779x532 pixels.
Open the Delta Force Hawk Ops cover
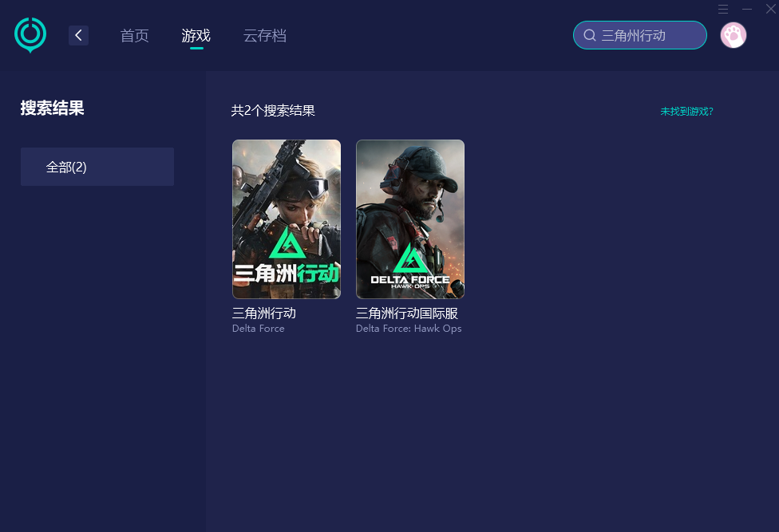tap(410, 219)
